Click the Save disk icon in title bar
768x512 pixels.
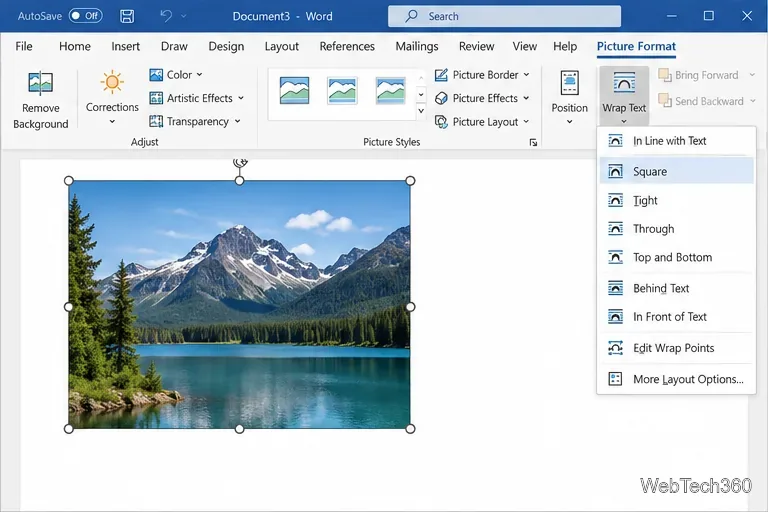pos(127,16)
